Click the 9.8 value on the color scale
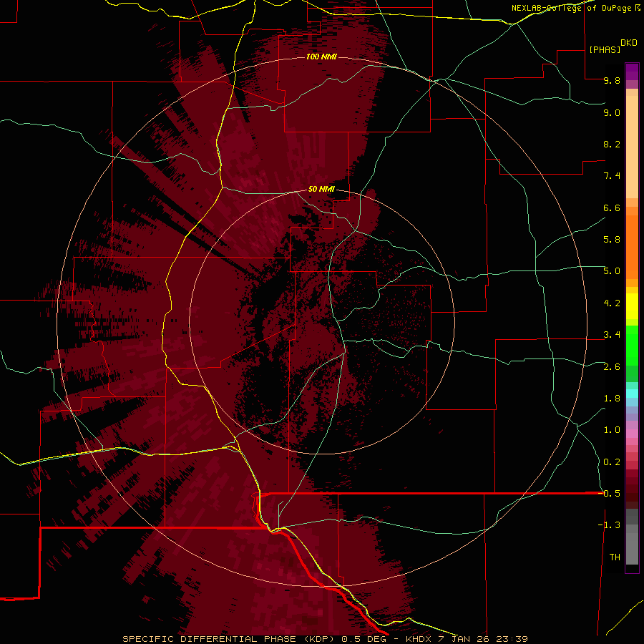 click(612, 81)
